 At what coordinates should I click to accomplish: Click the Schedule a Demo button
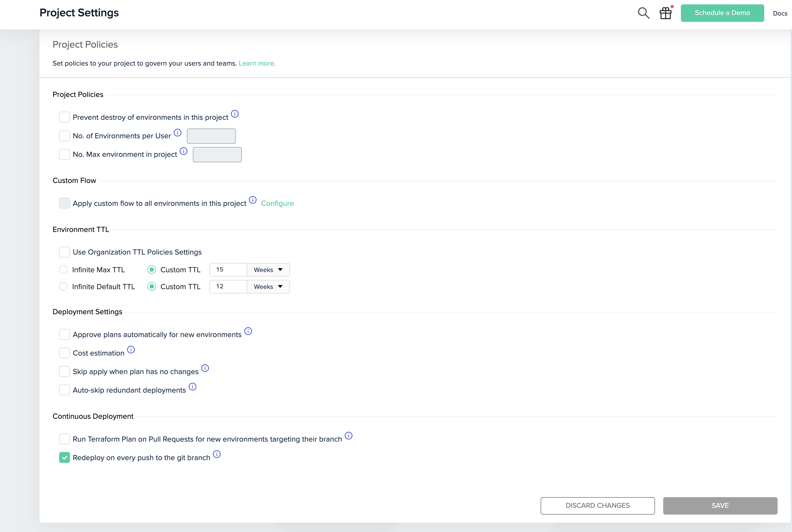tap(722, 13)
